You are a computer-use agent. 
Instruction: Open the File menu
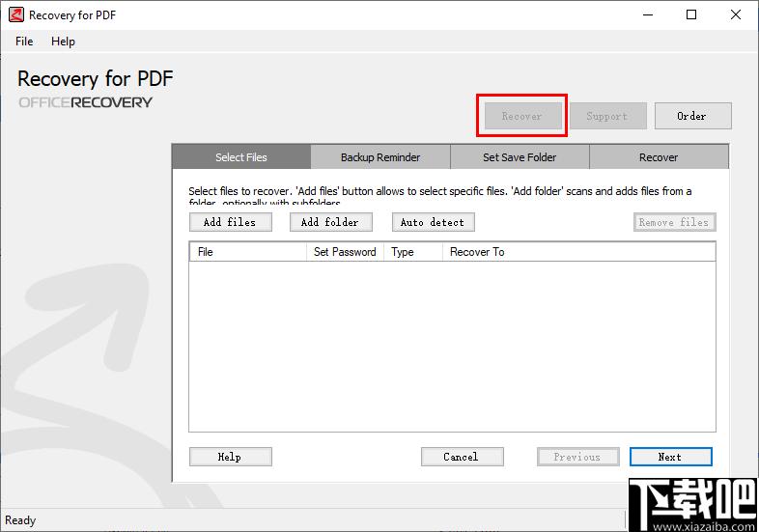24,42
